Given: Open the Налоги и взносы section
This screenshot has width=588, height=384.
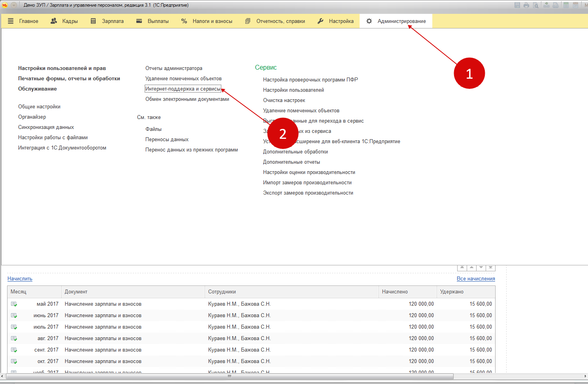Looking at the screenshot, I should coord(207,21).
